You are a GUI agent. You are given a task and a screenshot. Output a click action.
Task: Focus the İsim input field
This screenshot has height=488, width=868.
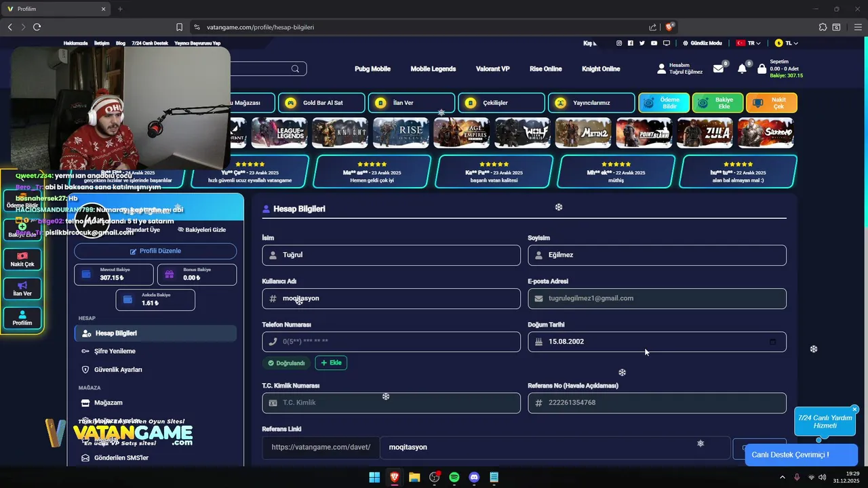tap(391, 255)
